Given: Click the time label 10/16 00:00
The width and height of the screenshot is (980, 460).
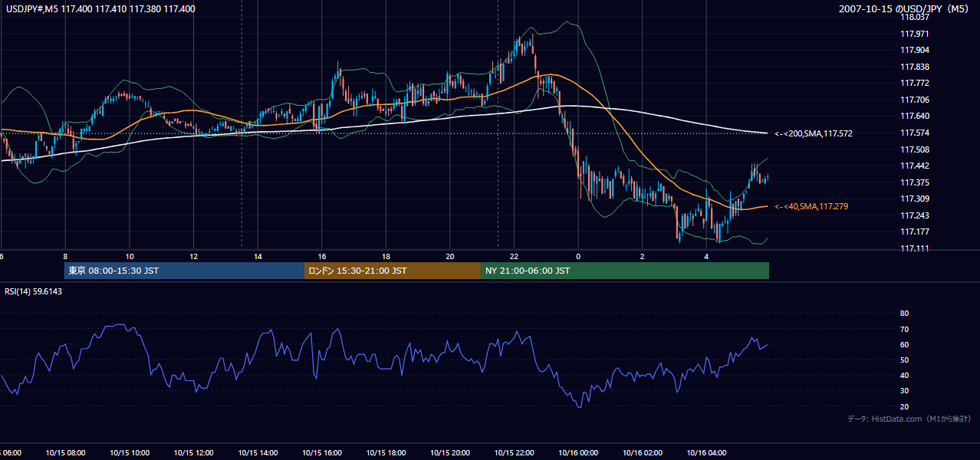Looking at the screenshot, I should pos(578,452).
